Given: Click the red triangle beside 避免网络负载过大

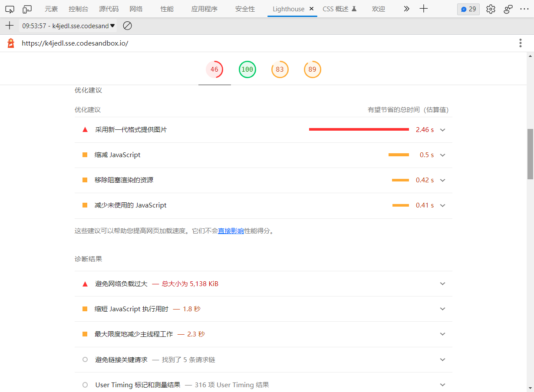Looking at the screenshot, I should coord(85,284).
